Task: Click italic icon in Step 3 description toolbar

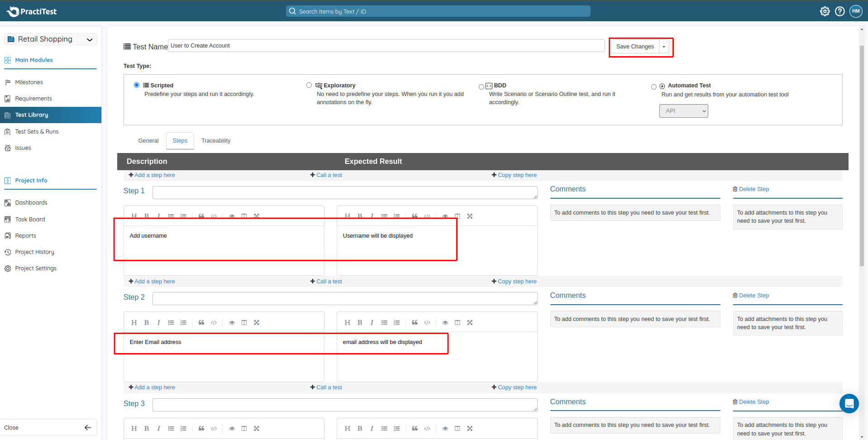Action: click(158, 429)
